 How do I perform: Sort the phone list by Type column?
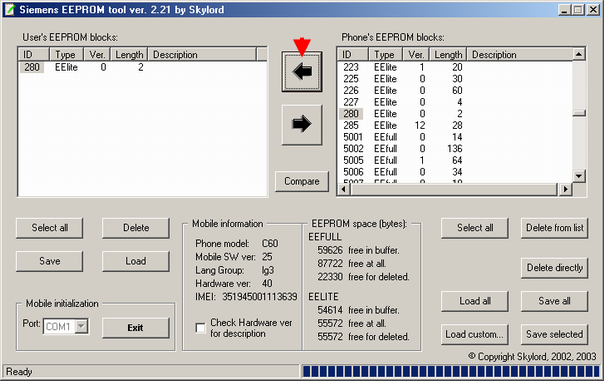click(386, 55)
